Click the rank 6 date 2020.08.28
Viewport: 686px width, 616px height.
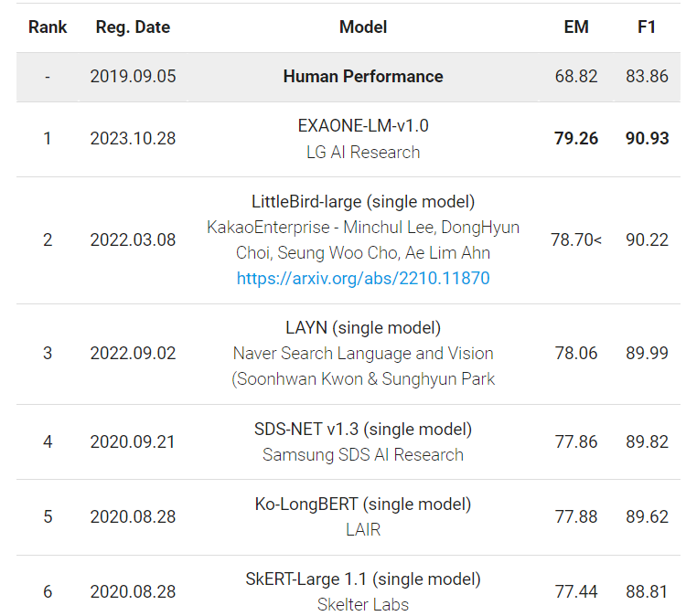pos(133,592)
